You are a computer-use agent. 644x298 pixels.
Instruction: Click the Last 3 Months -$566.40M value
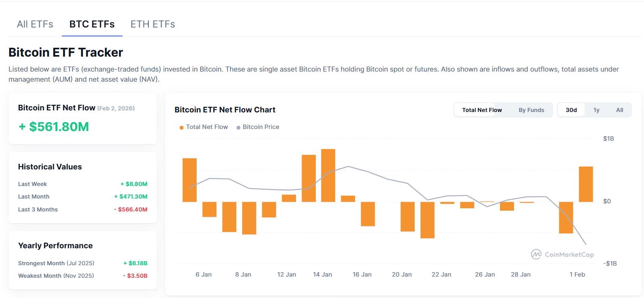click(130, 209)
